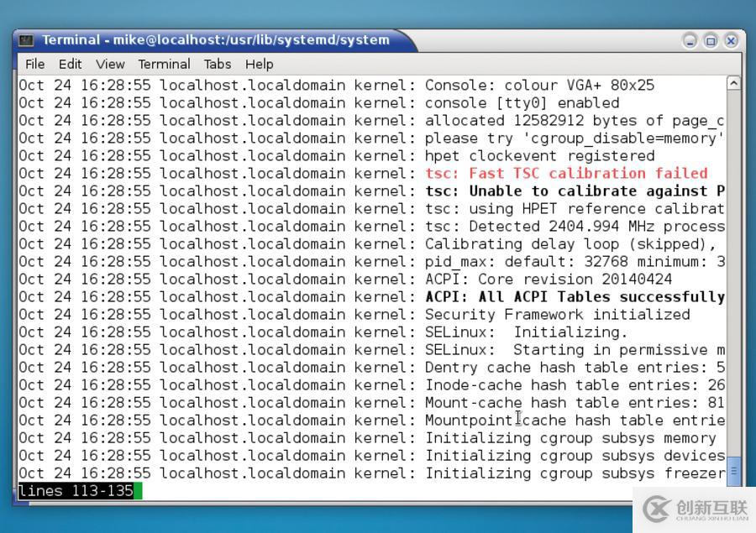Click 'Initializing cgroup subsys memory' line

pyautogui.click(x=372, y=438)
